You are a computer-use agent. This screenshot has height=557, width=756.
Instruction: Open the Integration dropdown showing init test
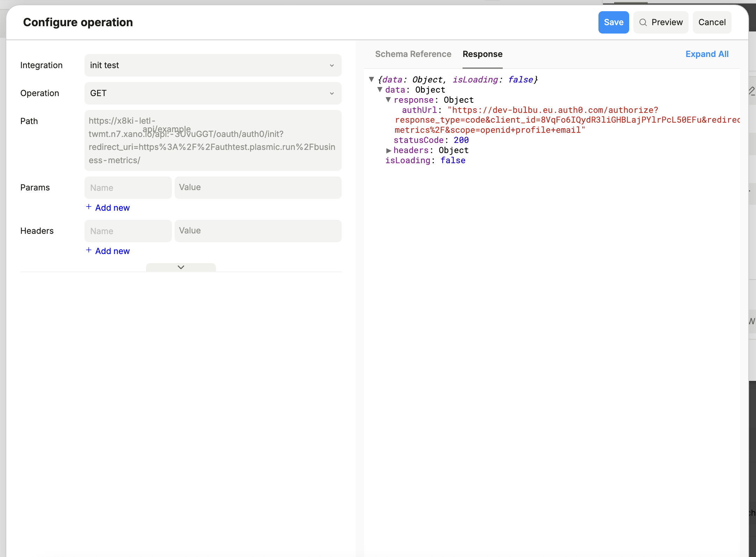pyautogui.click(x=212, y=65)
